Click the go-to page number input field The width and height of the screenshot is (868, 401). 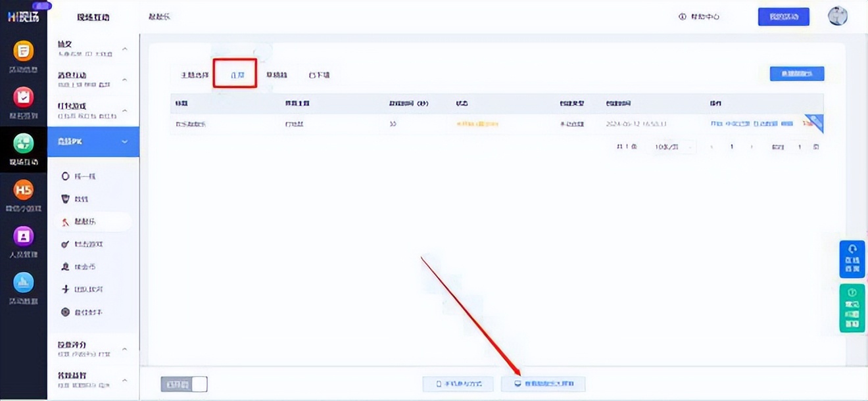[x=800, y=147]
